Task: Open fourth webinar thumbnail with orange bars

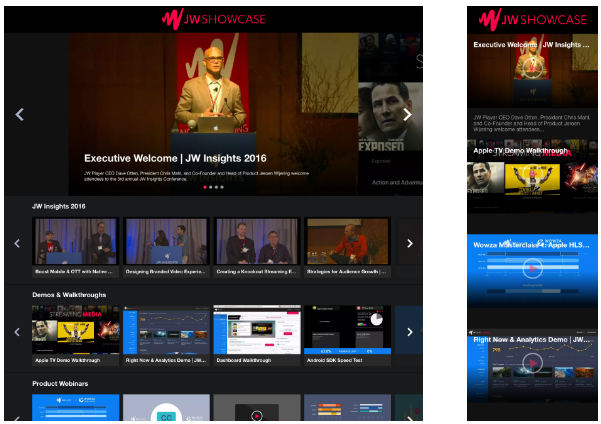Action: pyautogui.click(x=347, y=408)
